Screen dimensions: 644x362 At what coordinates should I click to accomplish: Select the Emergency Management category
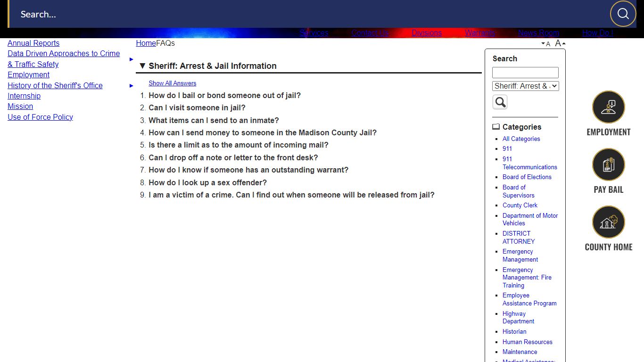click(520, 255)
